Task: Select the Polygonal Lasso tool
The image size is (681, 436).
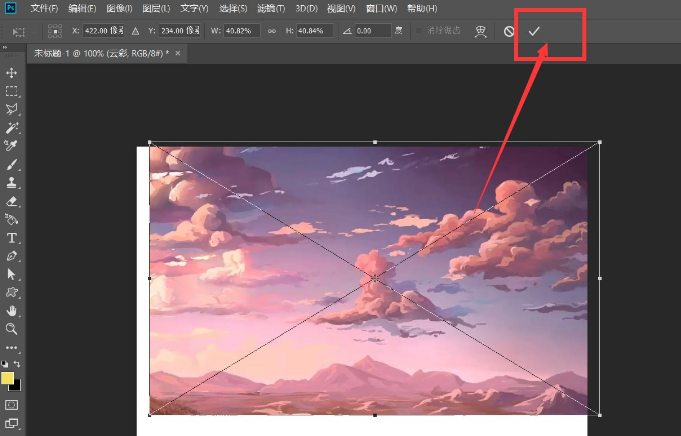Action: pyautogui.click(x=11, y=109)
